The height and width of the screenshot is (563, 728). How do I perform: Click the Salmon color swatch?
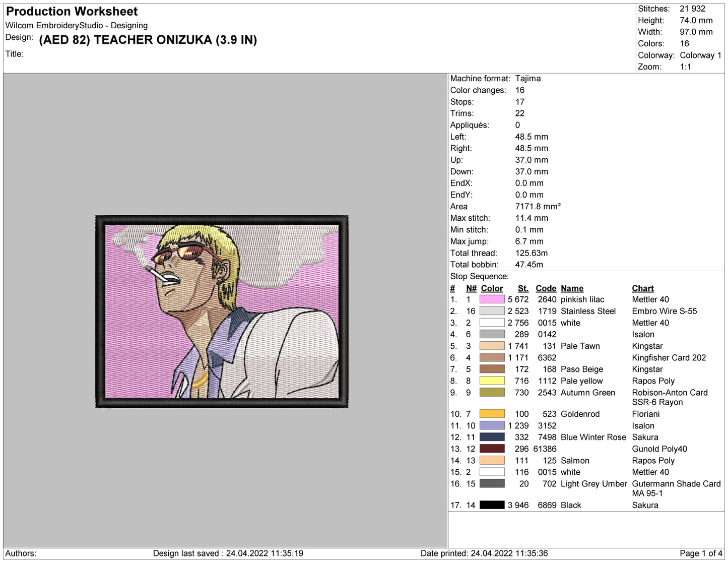coord(492,460)
